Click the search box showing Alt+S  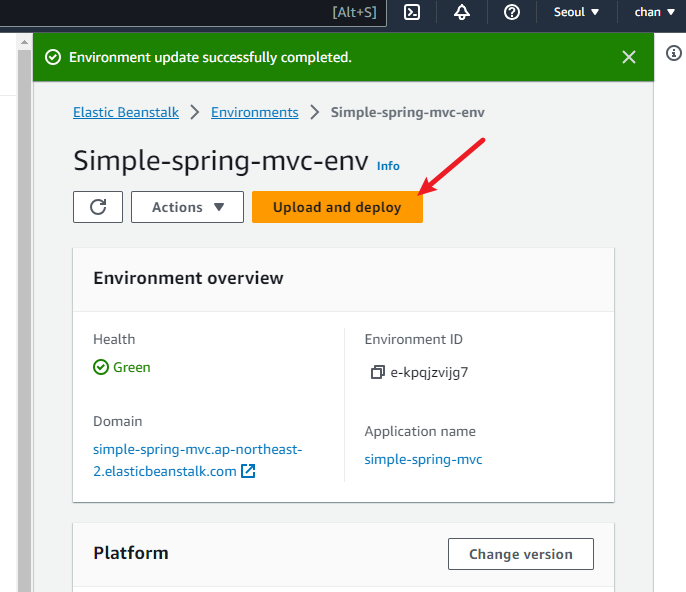pyautogui.click(x=192, y=12)
